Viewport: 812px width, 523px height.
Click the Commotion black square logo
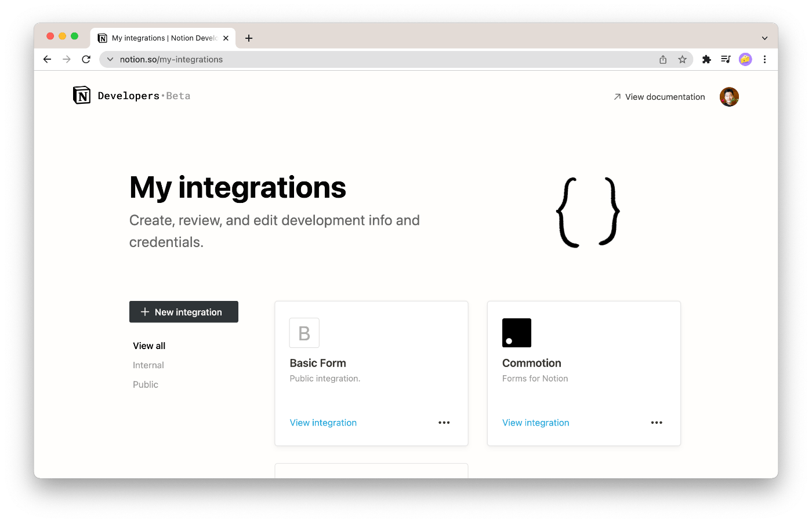point(517,333)
